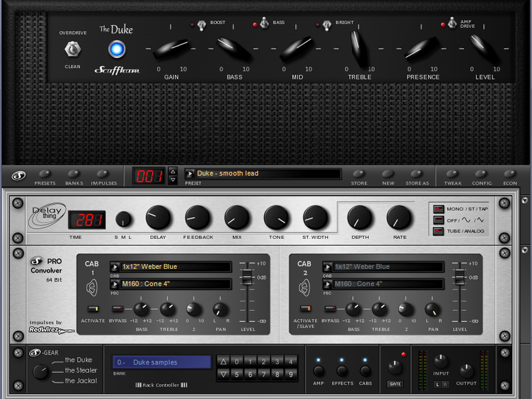
Task: Toggle the Amp Drive switch
Action: click(x=453, y=23)
